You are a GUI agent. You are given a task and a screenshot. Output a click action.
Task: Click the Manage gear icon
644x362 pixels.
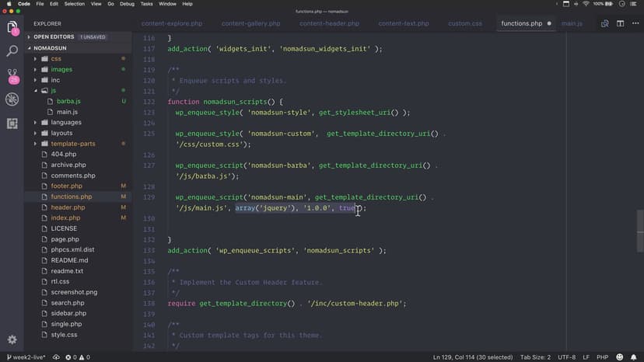pos(12,339)
